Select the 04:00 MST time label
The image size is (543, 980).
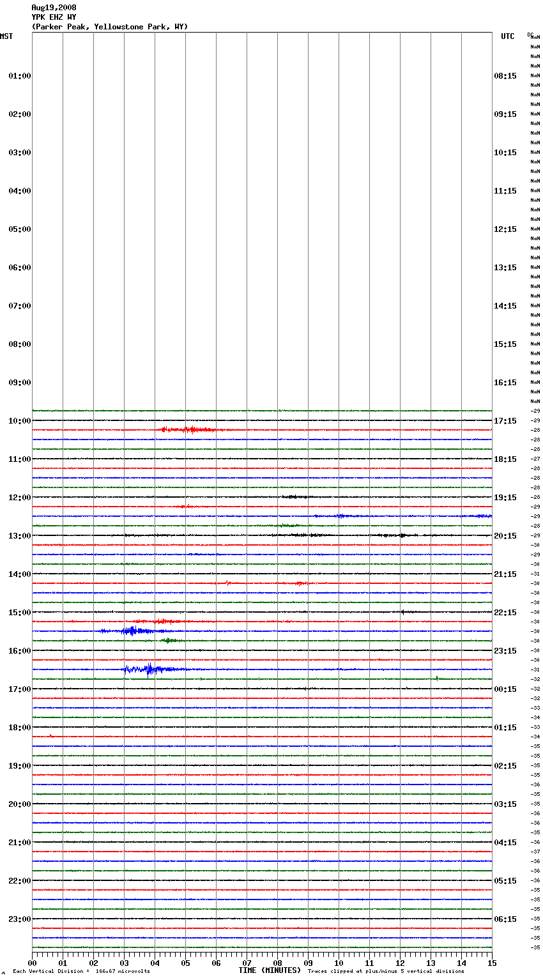(20, 191)
